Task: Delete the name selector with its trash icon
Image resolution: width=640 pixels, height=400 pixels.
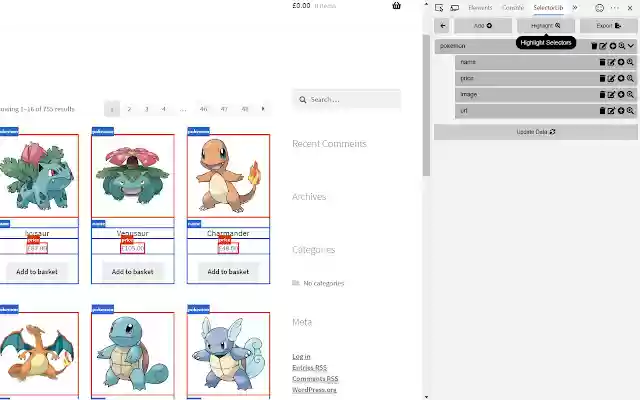Action: 602,62
